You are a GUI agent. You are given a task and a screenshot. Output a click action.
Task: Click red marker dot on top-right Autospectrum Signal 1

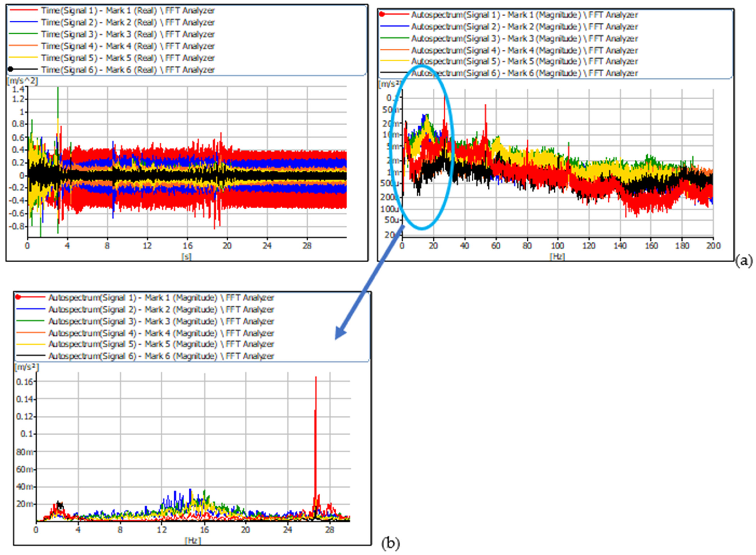[382, 14]
